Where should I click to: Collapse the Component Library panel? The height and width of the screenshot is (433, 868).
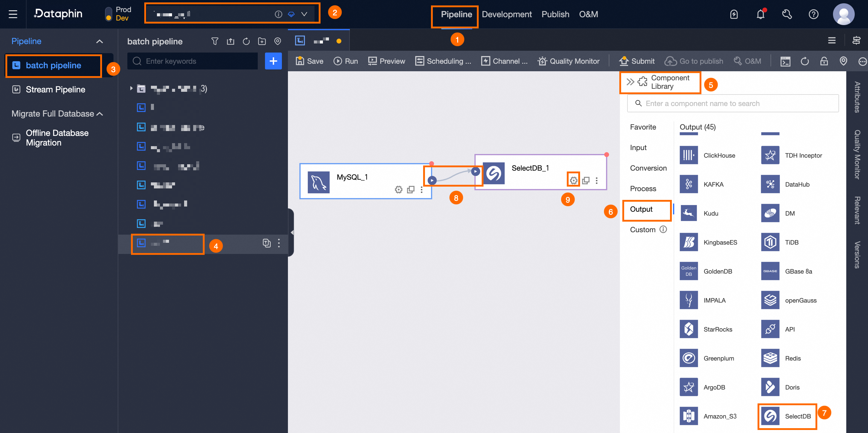coord(630,82)
